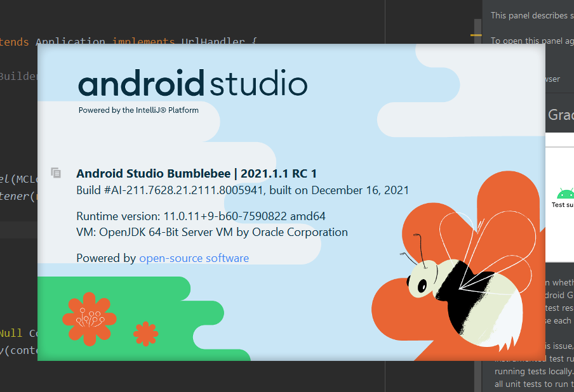The width and height of the screenshot is (574, 392).
Task: Click "running tests locally." text in the side panel
Action: point(534,372)
